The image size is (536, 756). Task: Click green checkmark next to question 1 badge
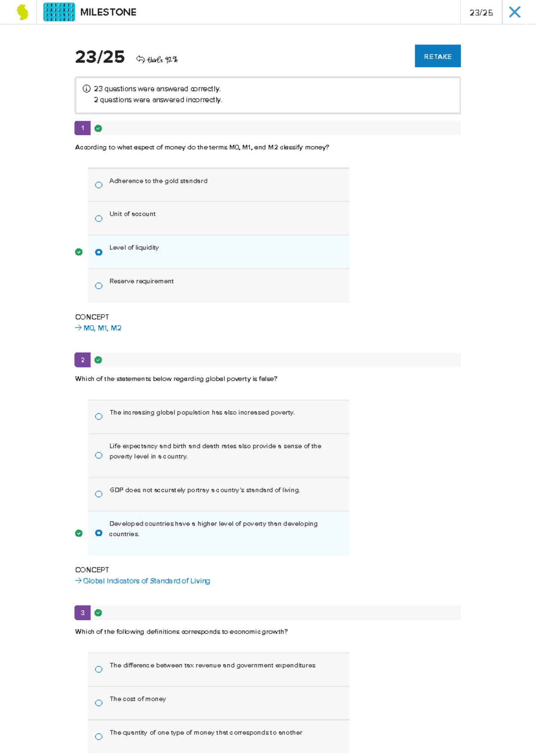98,129
